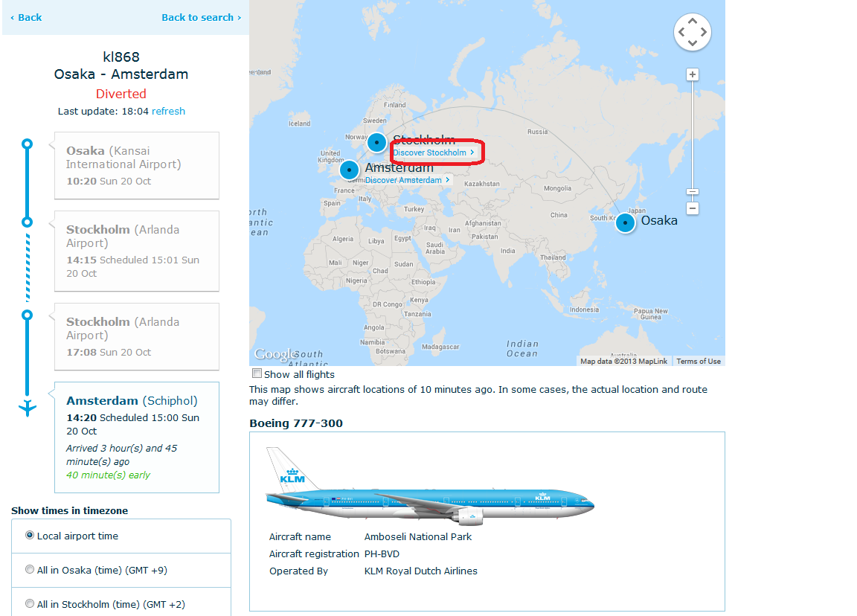Click refresh next to last update

(168, 111)
